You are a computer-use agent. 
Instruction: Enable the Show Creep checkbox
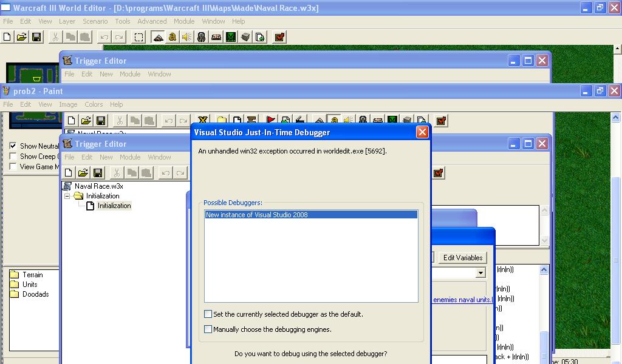[13, 156]
